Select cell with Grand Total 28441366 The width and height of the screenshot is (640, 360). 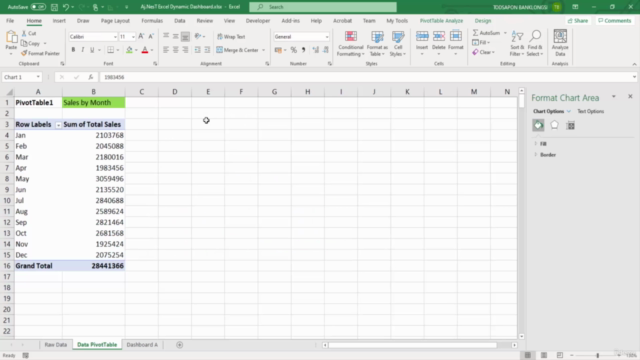93,266
